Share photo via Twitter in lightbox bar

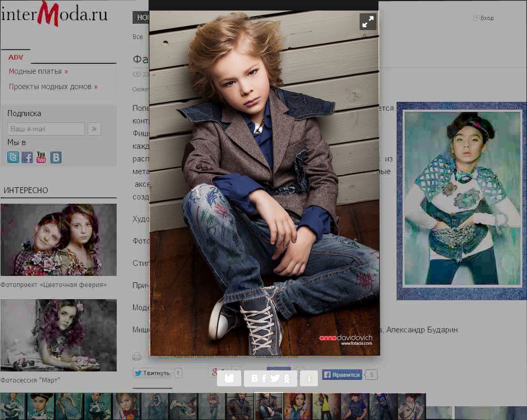(275, 379)
